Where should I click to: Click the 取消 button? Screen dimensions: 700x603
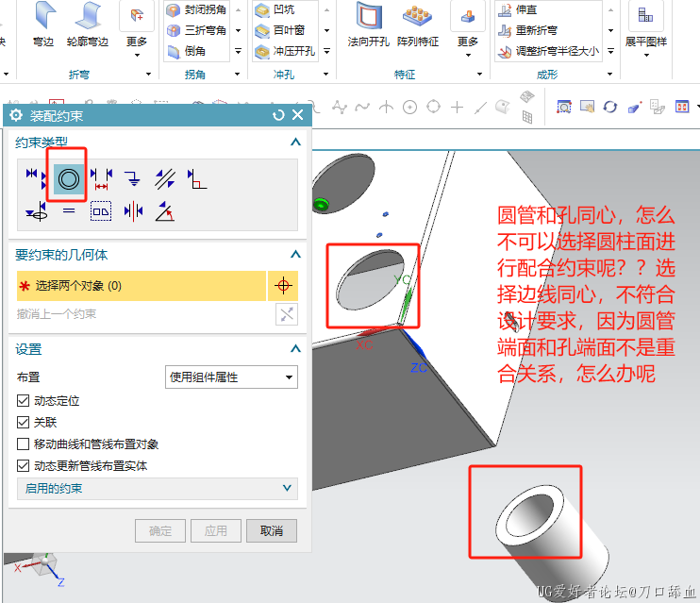pyautogui.click(x=271, y=530)
